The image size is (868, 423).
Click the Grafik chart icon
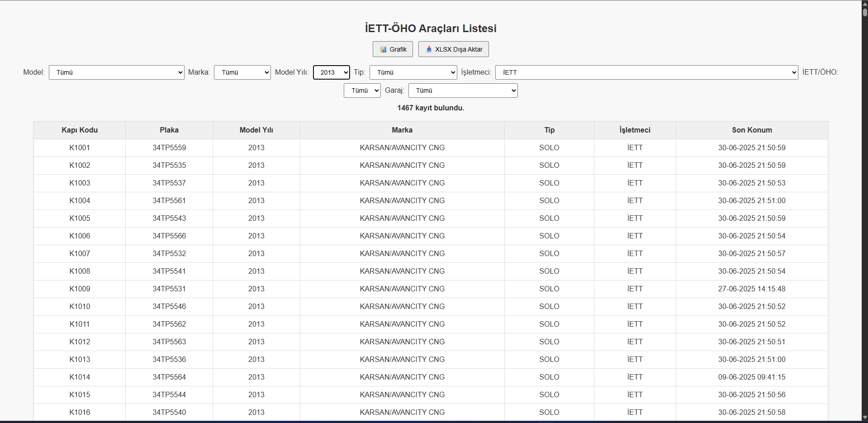(x=383, y=49)
